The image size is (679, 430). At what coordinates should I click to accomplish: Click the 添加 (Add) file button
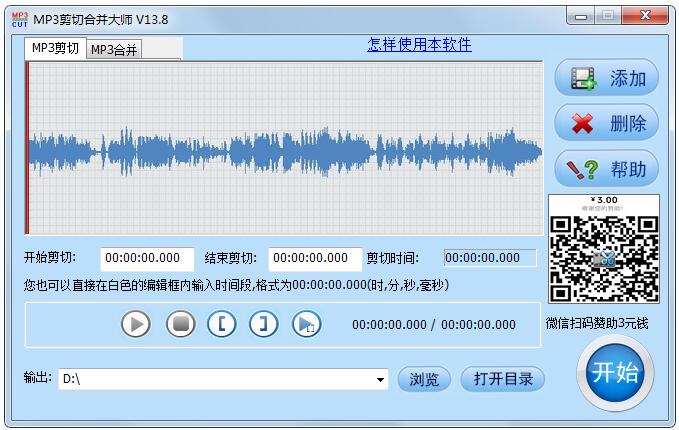click(x=606, y=78)
